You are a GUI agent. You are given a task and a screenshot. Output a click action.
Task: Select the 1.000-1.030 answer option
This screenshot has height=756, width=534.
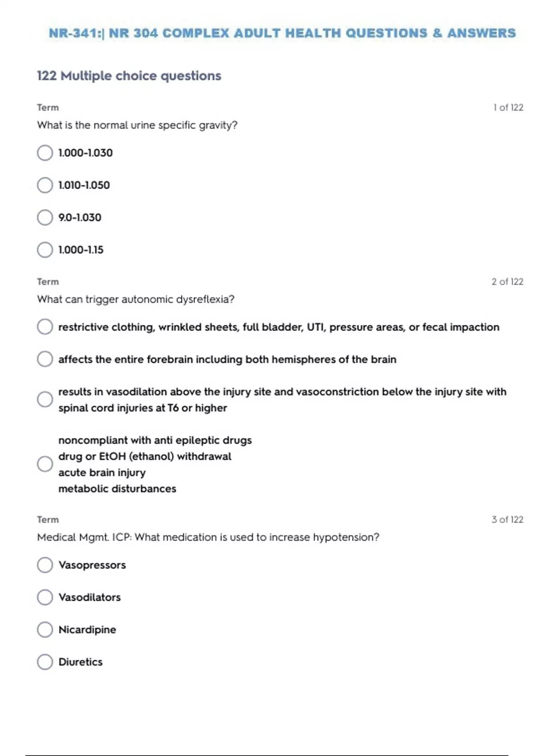click(x=45, y=153)
